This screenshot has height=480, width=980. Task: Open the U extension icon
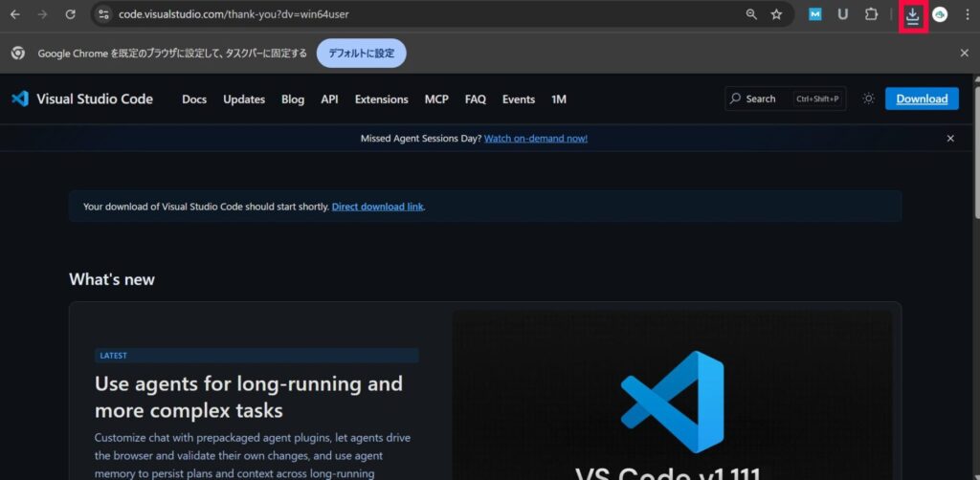tap(842, 14)
